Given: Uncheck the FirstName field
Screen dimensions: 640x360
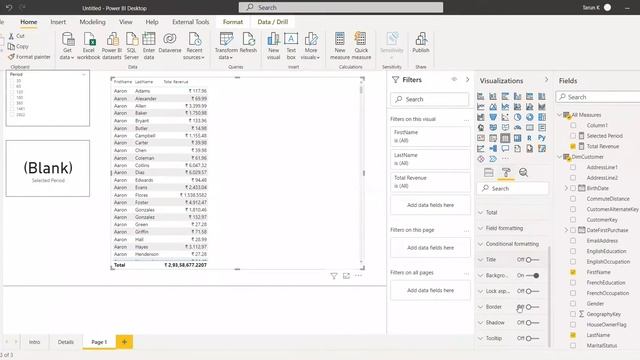Looking at the screenshot, I should tap(573, 272).
